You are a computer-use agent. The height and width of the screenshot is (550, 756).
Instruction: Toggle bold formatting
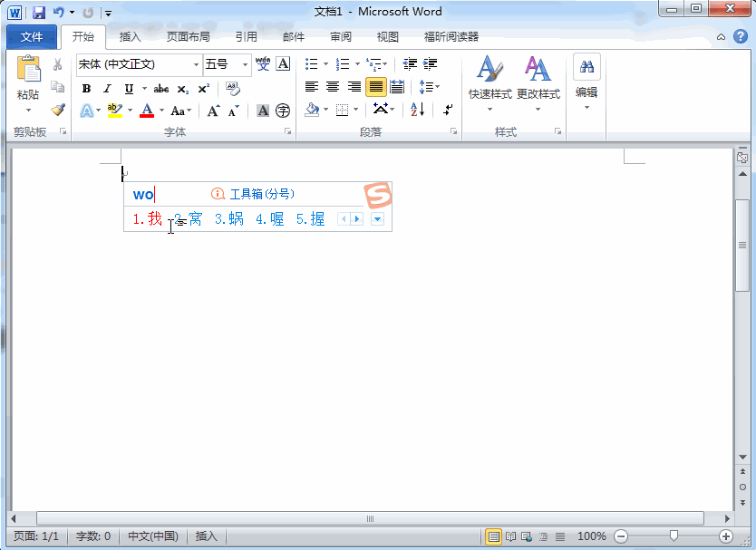86,88
